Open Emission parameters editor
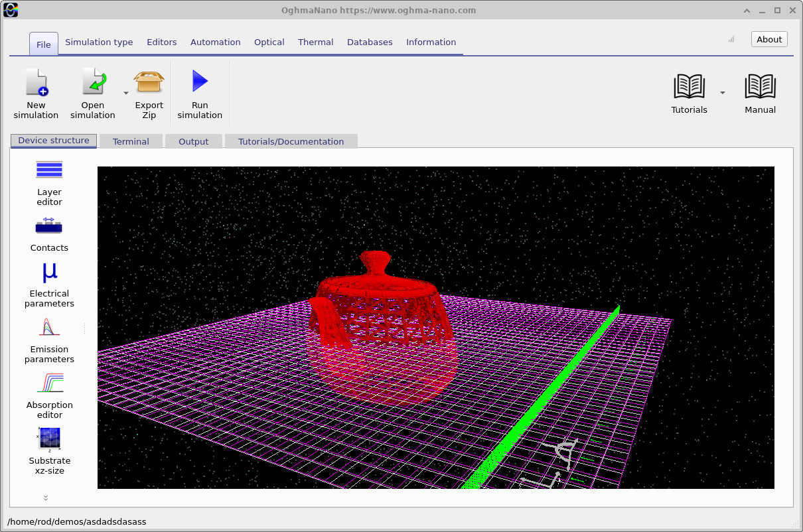 point(49,341)
